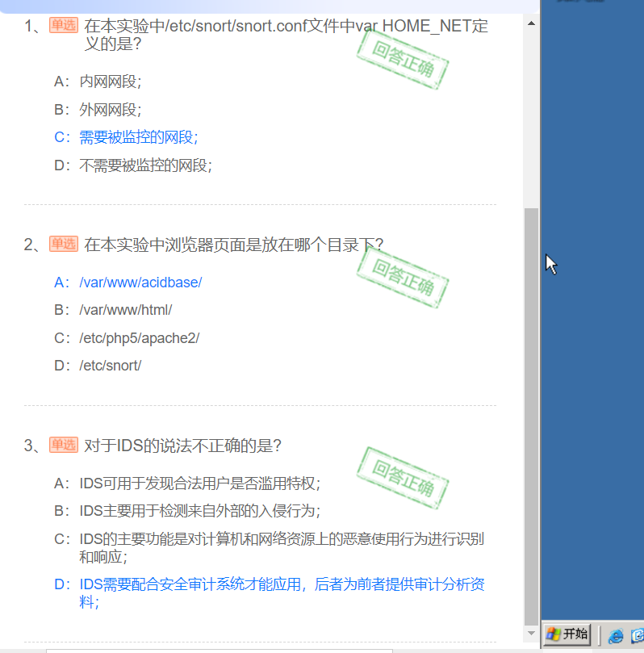Select option C 需要被监控的网段

click(x=126, y=137)
